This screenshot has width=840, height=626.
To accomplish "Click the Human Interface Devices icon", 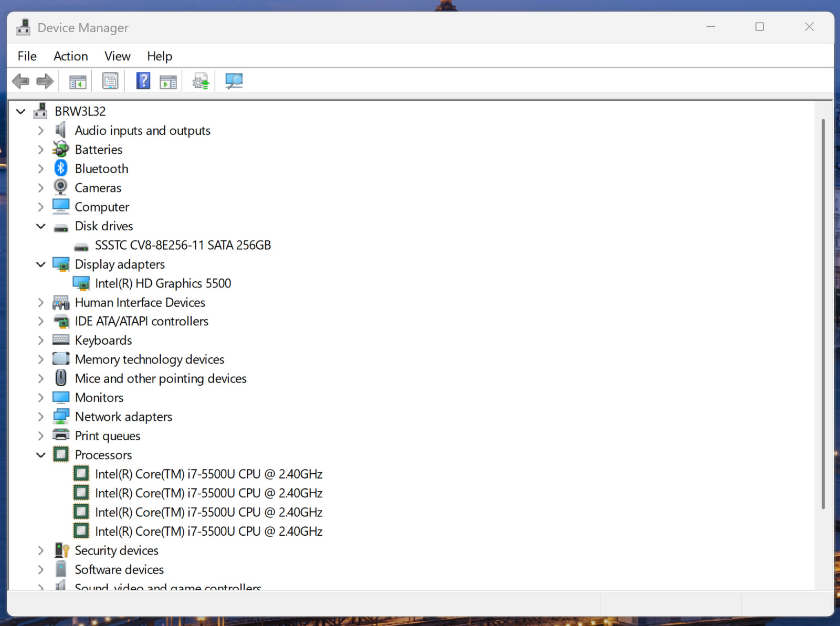I will tap(61, 302).
